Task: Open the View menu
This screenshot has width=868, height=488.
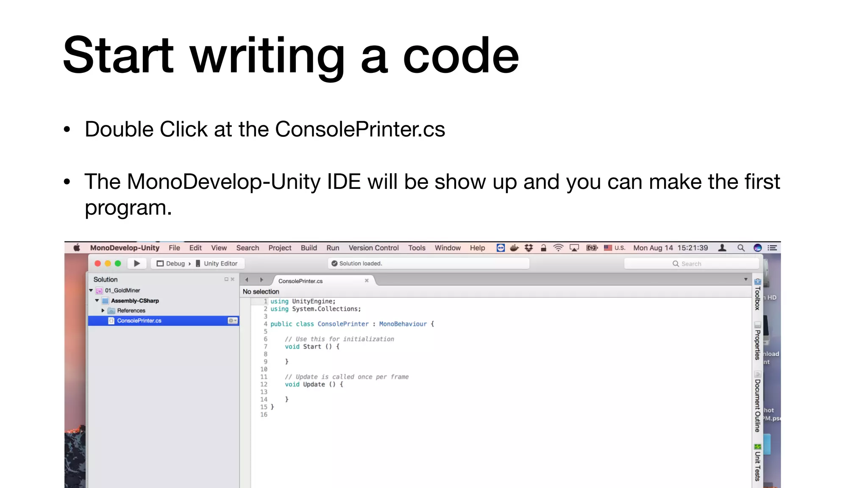Action: (219, 248)
